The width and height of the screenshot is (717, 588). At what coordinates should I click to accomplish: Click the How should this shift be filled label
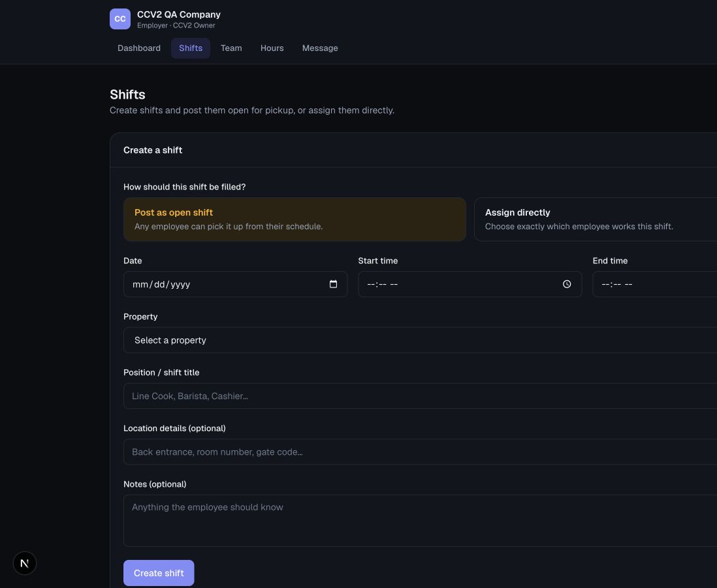pos(184,187)
